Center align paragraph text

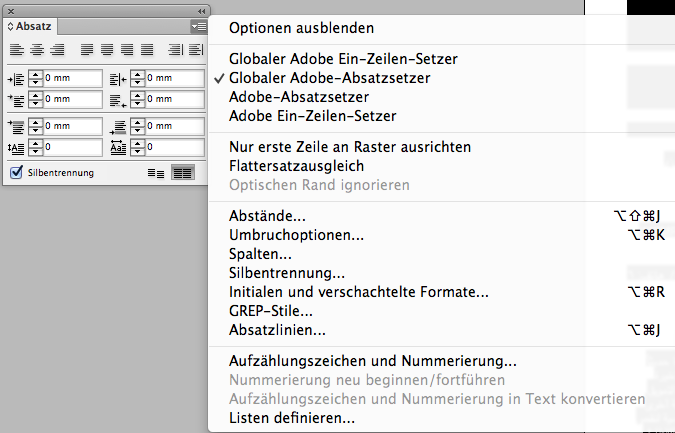point(37,50)
